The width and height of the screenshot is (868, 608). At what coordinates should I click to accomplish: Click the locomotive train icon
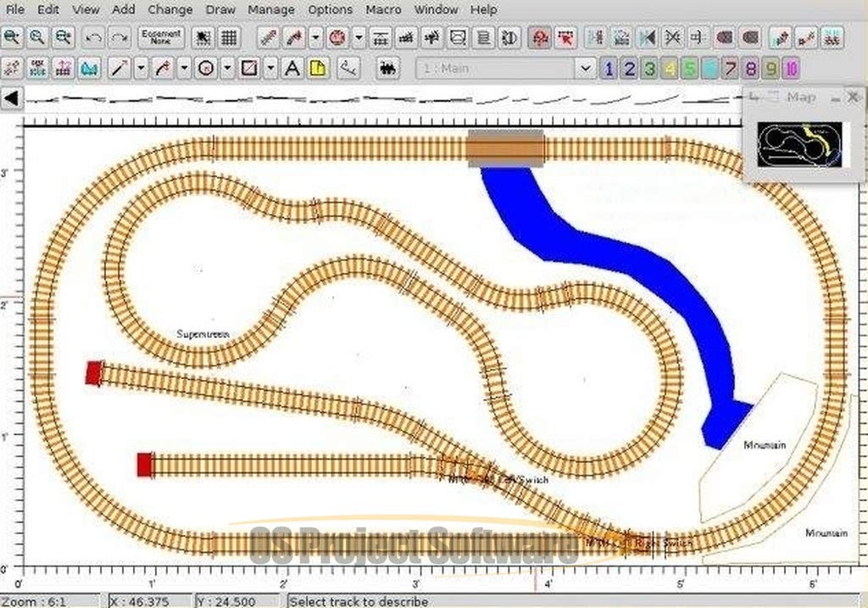pyautogui.click(x=388, y=69)
